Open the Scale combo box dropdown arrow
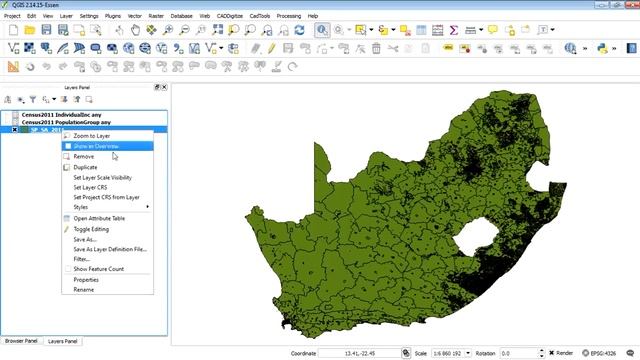 coord(468,353)
